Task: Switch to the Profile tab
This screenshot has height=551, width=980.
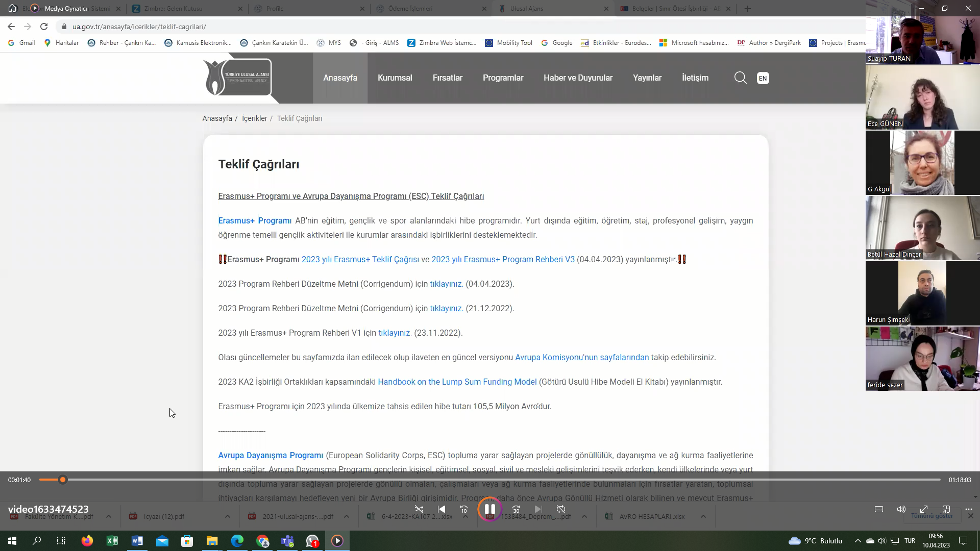Action: pyautogui.click(x=309, y=9)
